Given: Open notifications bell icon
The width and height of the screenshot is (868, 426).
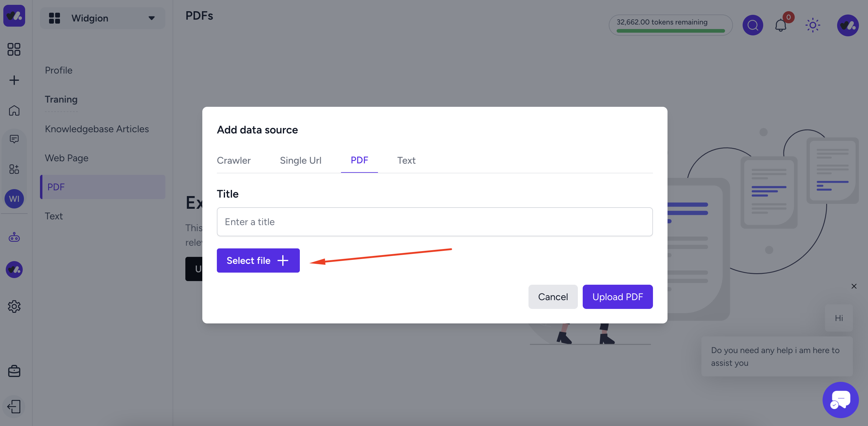Looking at the screenshot, I should coord(780,25).
